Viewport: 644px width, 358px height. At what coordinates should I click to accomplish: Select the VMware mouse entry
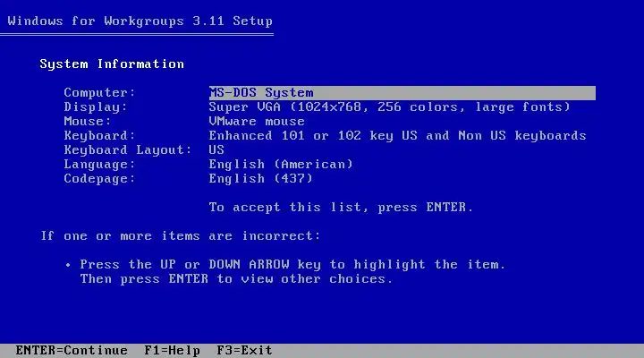(x=257, y=122)
